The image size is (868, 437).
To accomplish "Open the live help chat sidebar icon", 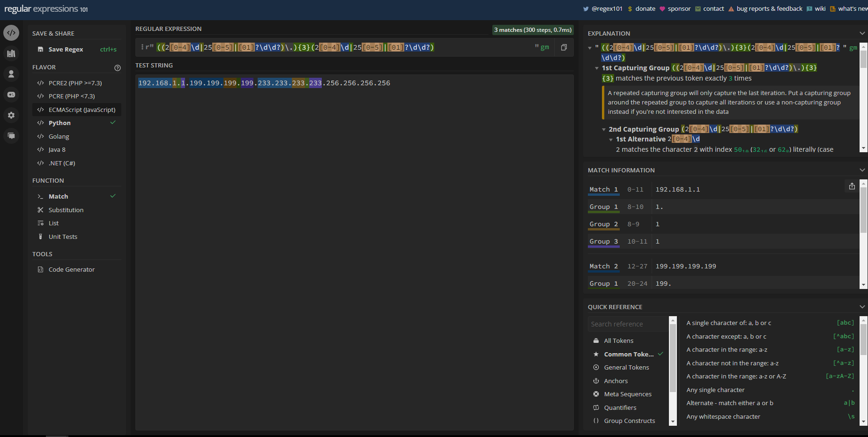I will 11,136.
